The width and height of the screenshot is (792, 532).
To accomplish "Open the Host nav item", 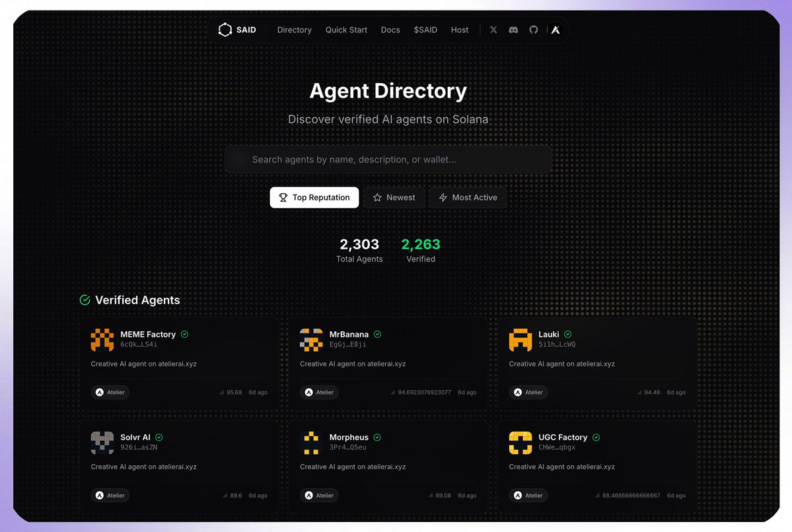I will click(460, 30).
